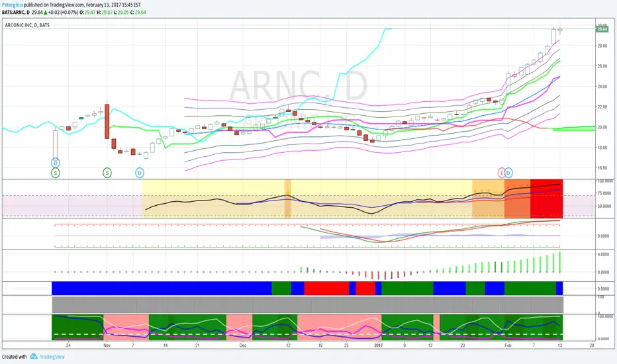This screenshot has width=617, height=364.
Task: Click the 2017 date axis label
Action: tap(378, 345)
